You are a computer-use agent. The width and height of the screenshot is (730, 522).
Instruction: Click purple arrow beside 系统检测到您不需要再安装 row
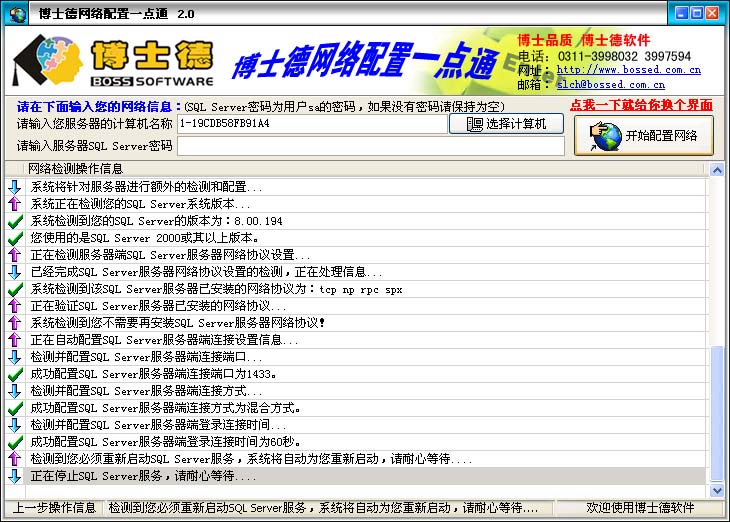click(x=14, y=323)
